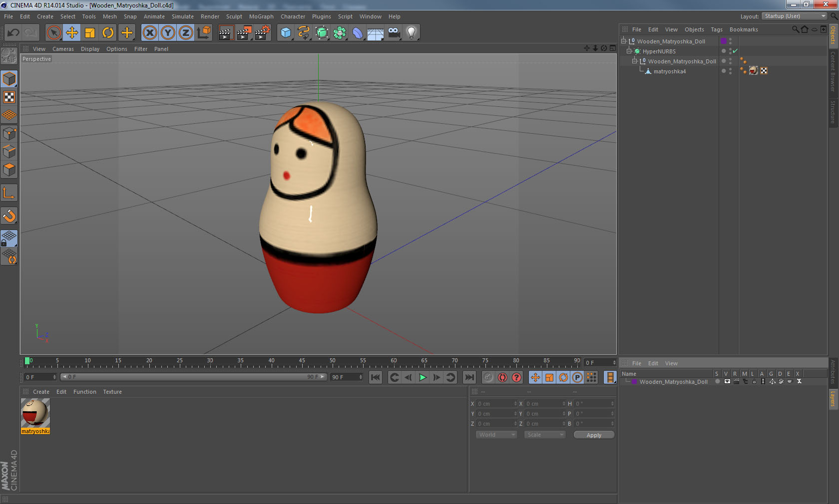Toggle HyperNURBS editor visibility dot
The width and height of the screenshot is (839, 504).
coord(730,49)
